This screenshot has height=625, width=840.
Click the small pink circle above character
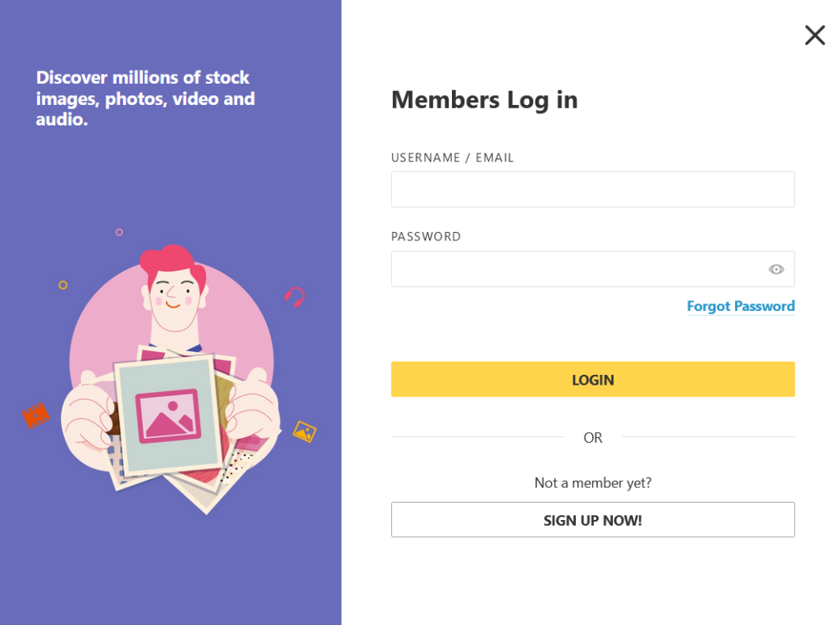119,232
